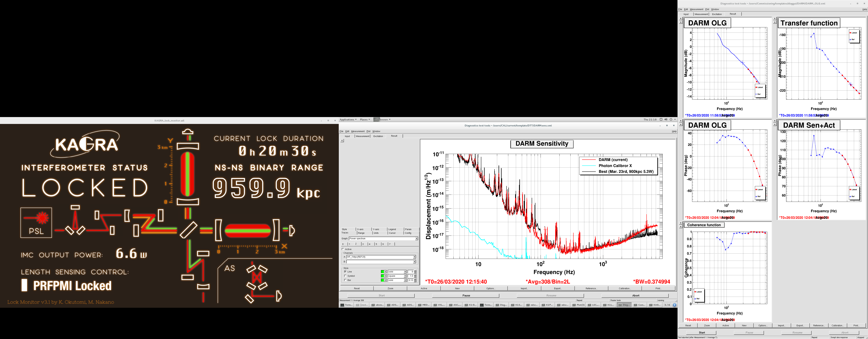Click Print... button in DARM_OLG window

point(856,326)
